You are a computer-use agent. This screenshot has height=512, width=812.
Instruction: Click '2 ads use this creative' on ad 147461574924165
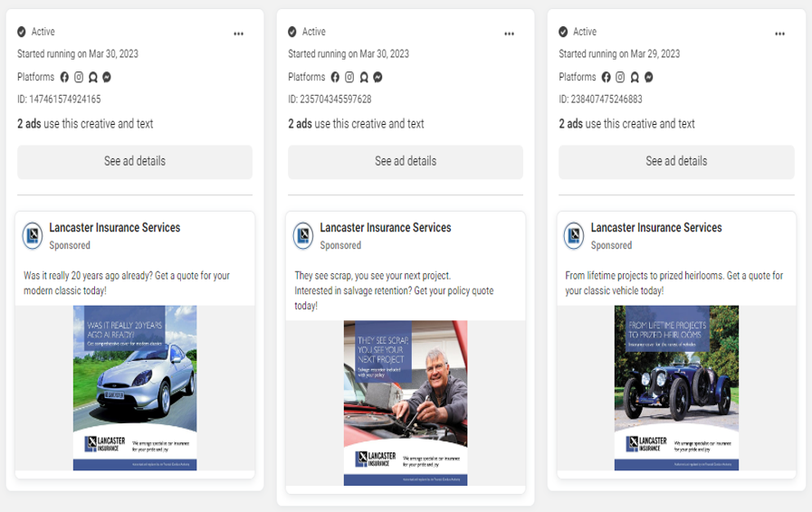pyautogui.click(x=85, y=124)
